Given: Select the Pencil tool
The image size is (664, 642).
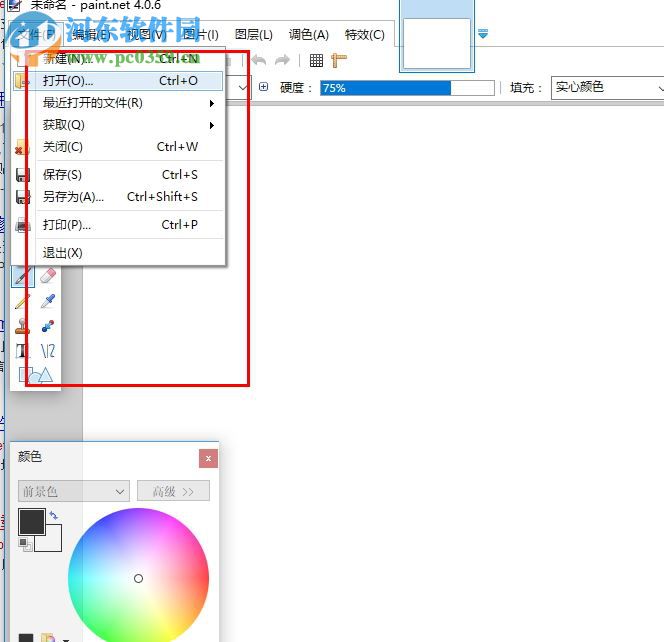Looking at the screenshot, I should 22,301.
